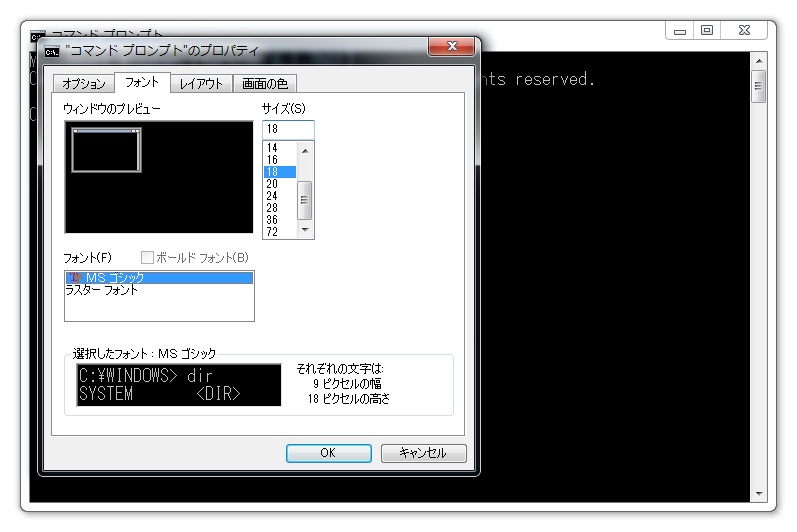Select size 24 in the size list
Image resolution: width=797 pixels, height=532 pixels.
pyautogui.click(x=280, y=196)
